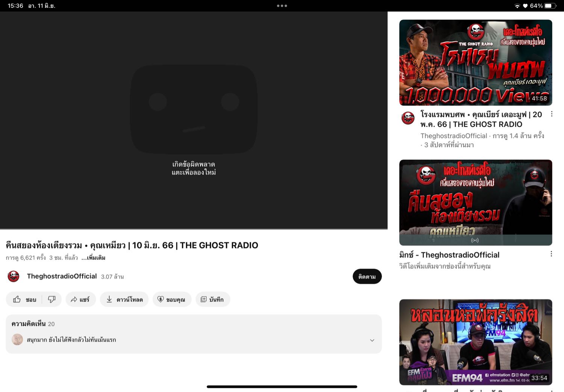Tap the save-to-playlist icon
This screenshot has height=392, width=564.
[x=203, y=299]
